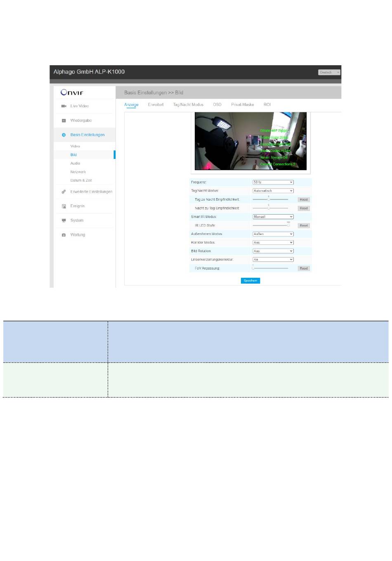
Task: Open the Frequenz 50Hz dropdown
Action: 273,182
